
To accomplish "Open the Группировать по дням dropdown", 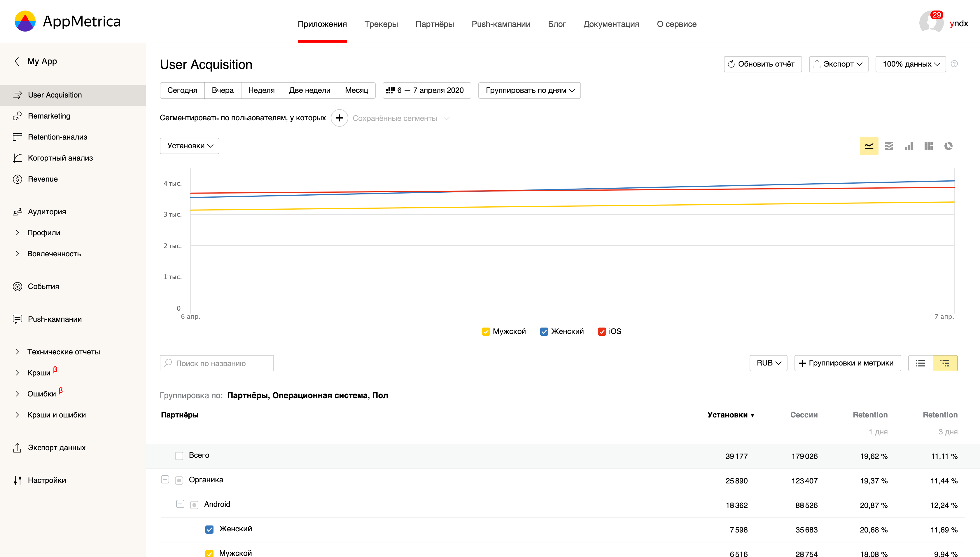I will [529, 90].
